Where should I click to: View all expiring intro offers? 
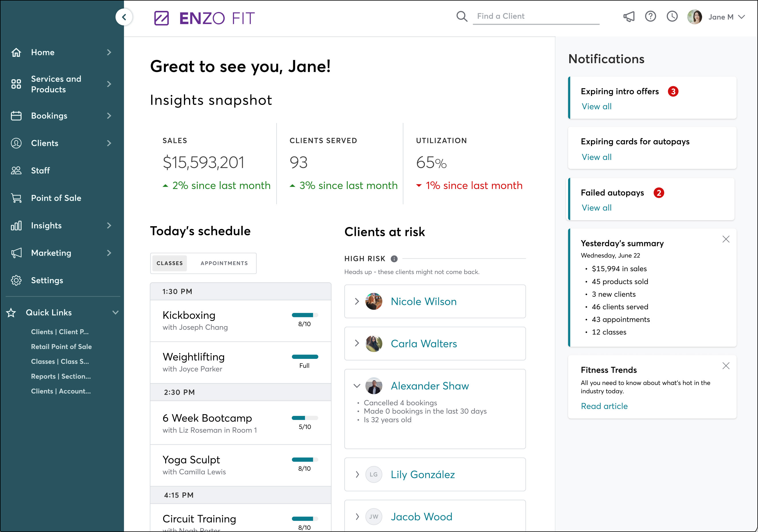[596, 107]
